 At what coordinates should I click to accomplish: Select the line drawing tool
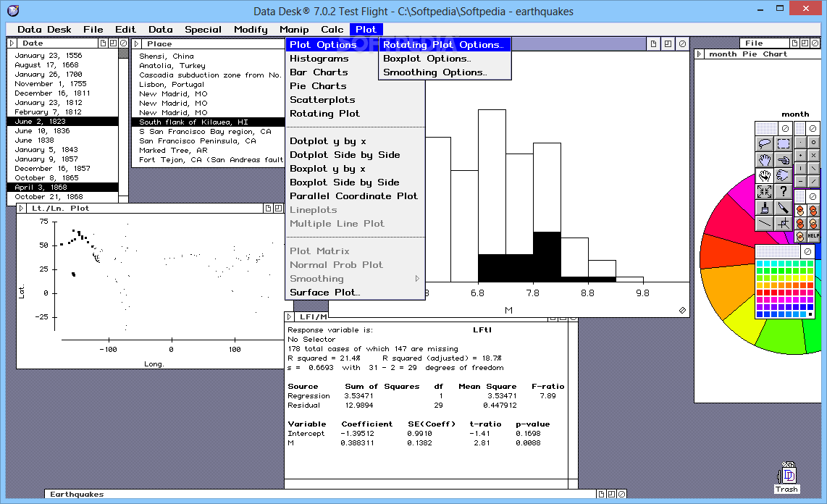click(x=764, y=223)
